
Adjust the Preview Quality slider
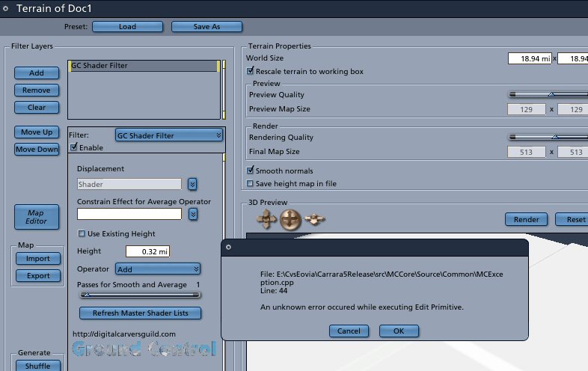click(548, 94)
